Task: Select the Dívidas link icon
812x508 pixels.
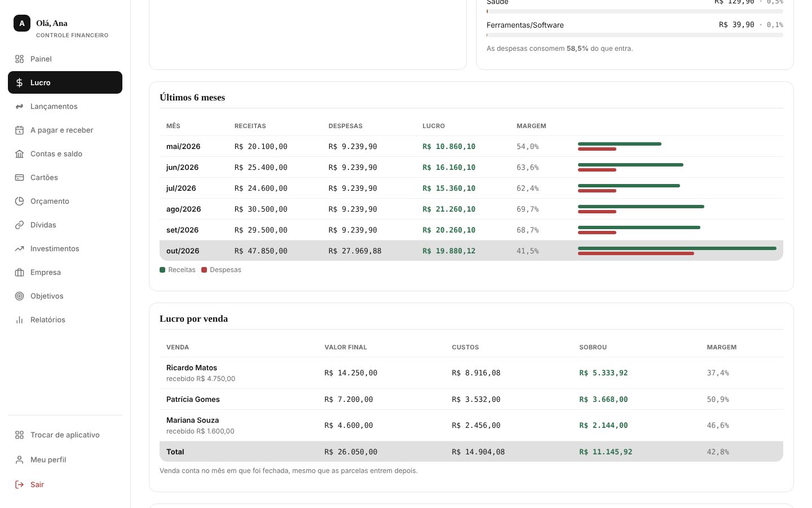Action: pyautogui.click(x=19, y=225)
